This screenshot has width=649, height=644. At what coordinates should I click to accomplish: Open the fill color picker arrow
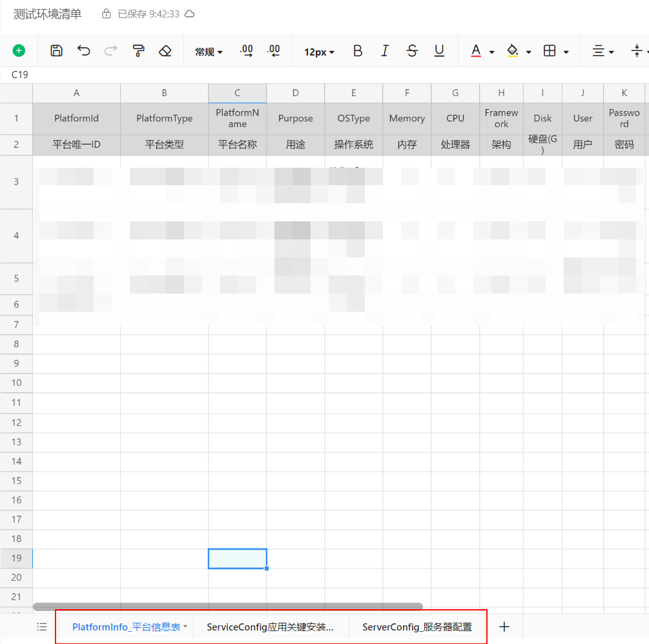[529, 52]
